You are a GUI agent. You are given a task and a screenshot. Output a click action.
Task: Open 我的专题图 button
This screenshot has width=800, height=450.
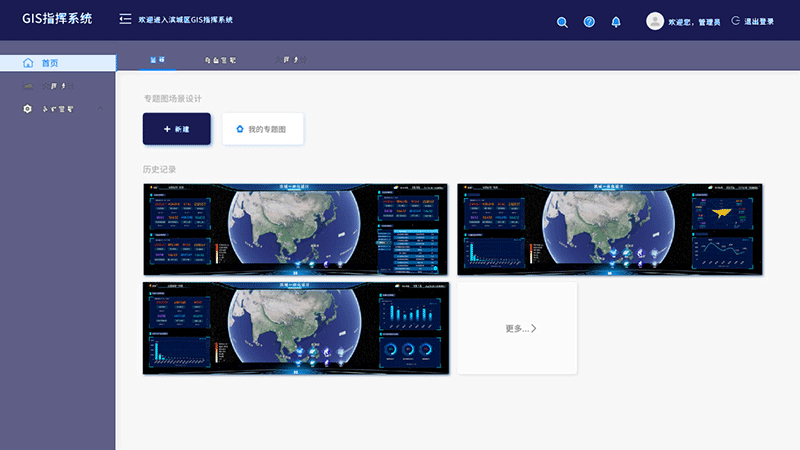tap(262, 129)
